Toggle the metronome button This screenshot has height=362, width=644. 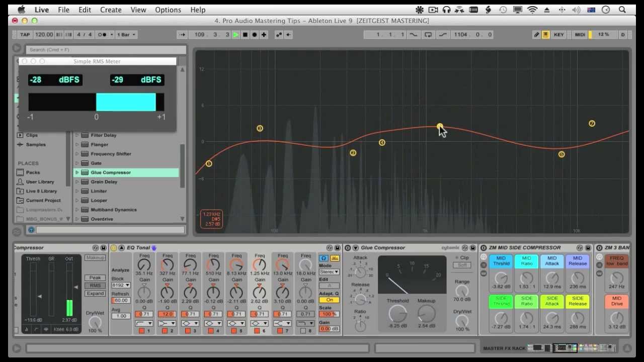[x=102, y=35]
